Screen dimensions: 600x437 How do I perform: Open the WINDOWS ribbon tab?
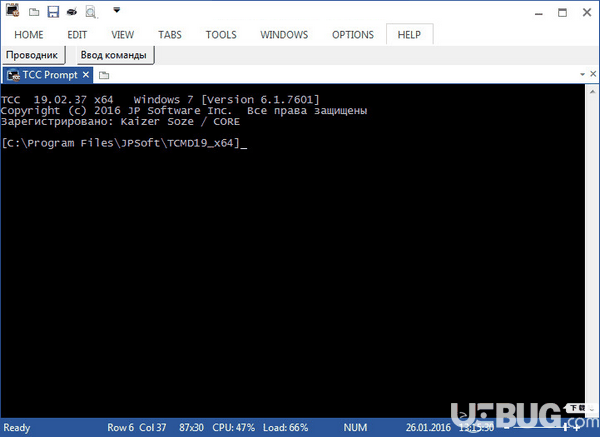coord(284,35)
